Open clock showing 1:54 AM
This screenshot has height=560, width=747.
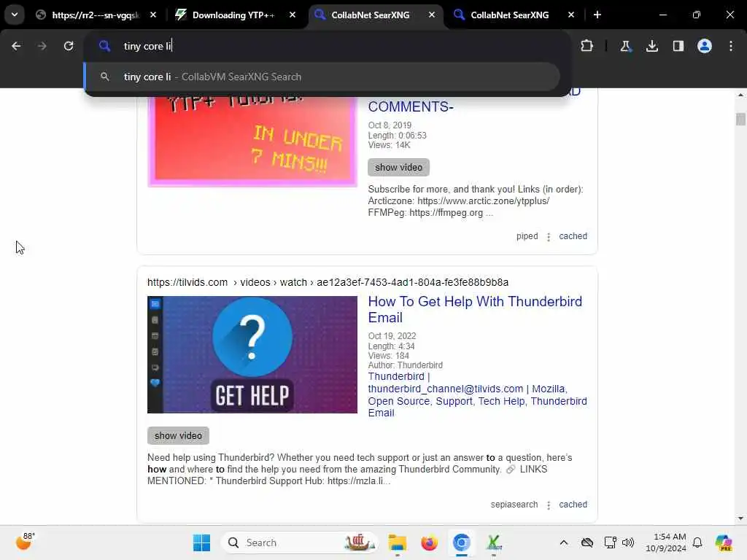pyautogui.click(x=666, y=542)
